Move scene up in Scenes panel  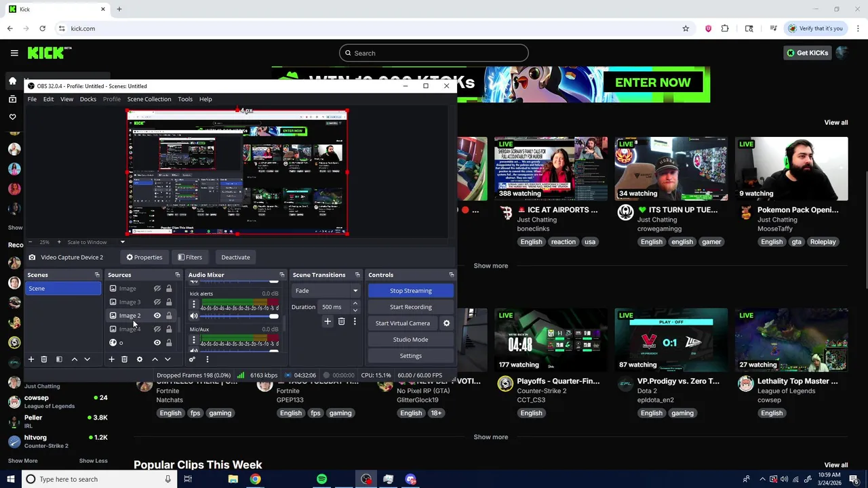point(74,359)
